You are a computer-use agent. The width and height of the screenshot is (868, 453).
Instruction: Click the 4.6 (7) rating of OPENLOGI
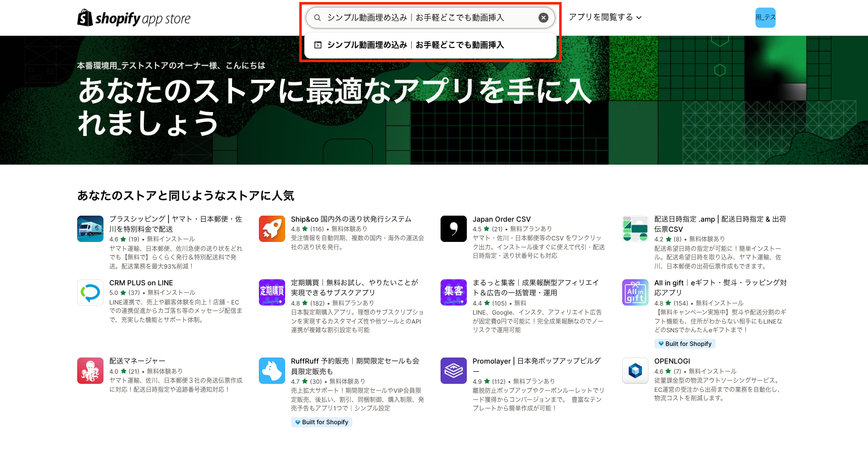(668, 372)
